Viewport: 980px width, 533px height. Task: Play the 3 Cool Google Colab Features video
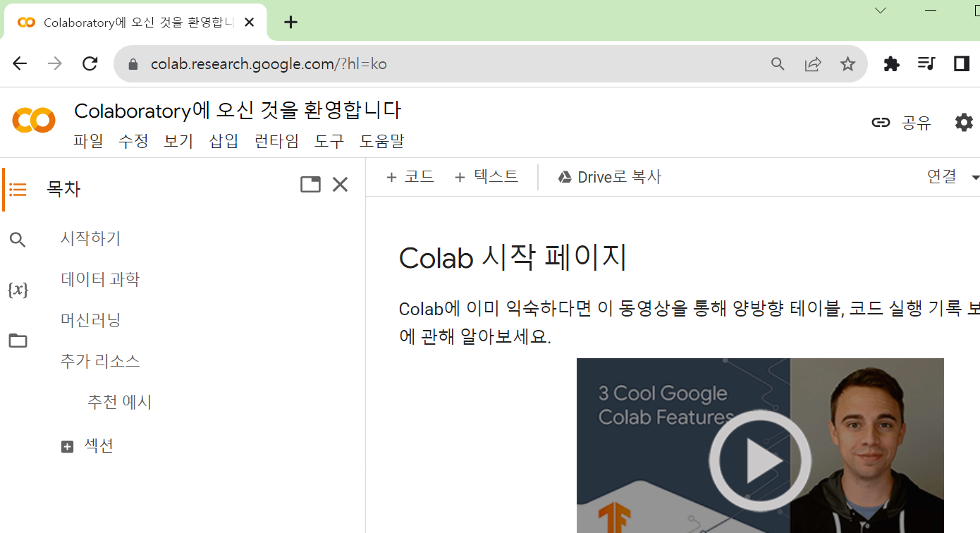point(760,461)
